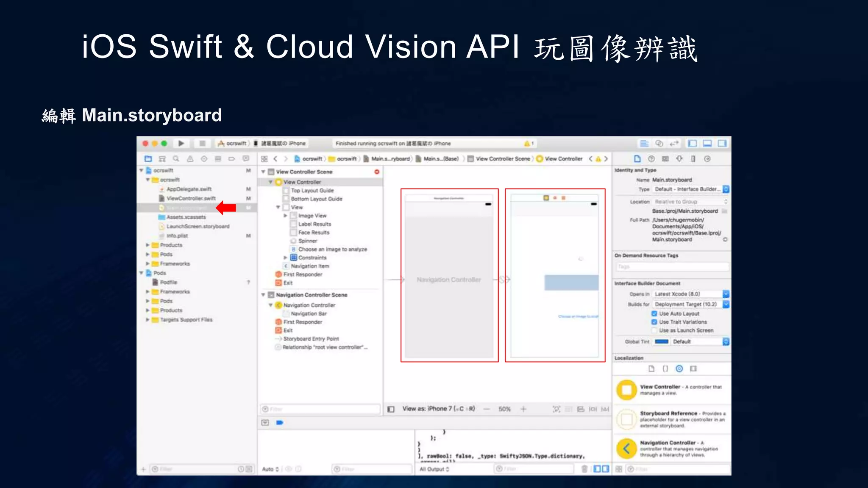Open the Location Relative to Group dropdown

point(690,202)
